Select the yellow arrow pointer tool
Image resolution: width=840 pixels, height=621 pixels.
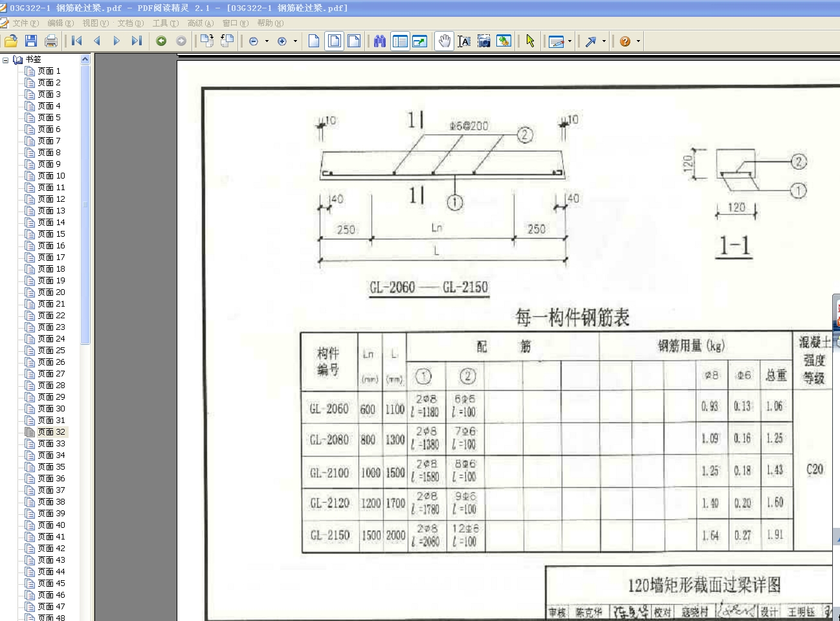click(x=531, y=41)
